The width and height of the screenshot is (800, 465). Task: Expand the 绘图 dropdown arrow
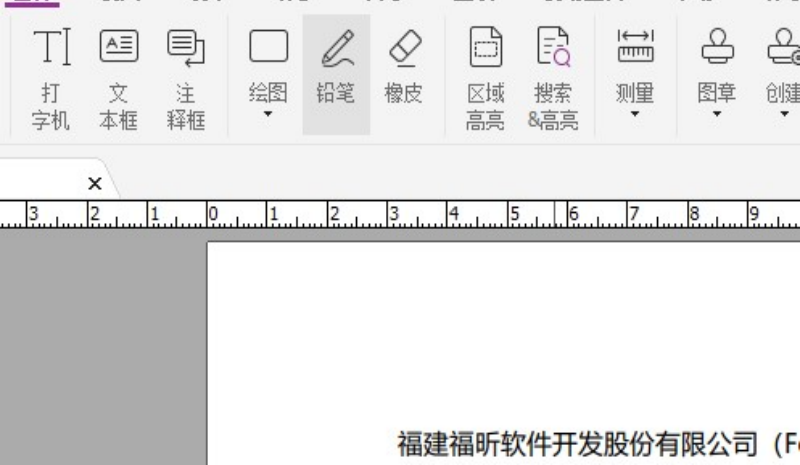click(x=268, y=114)
